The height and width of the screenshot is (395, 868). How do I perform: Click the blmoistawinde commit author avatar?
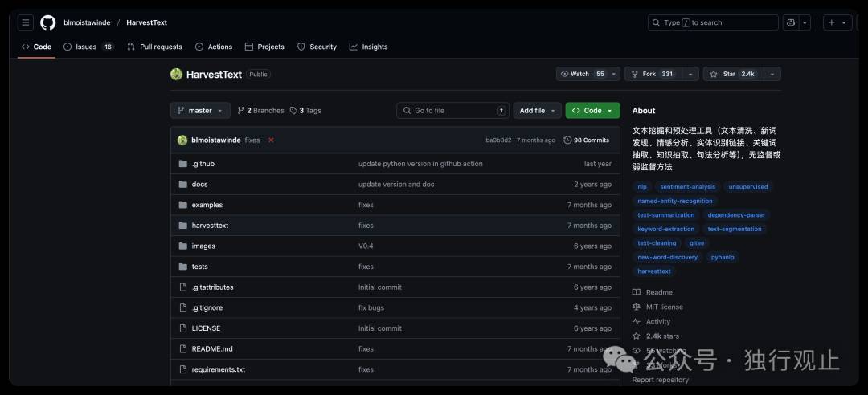(182, 140)
